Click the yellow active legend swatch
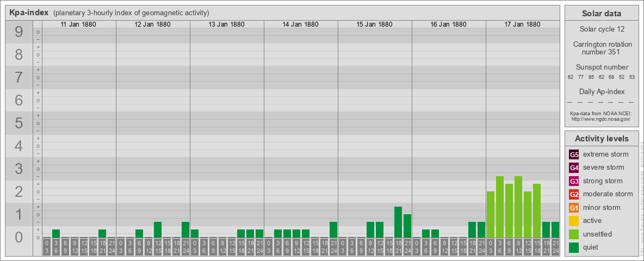 pyautogui.click(x=574, y=221)
